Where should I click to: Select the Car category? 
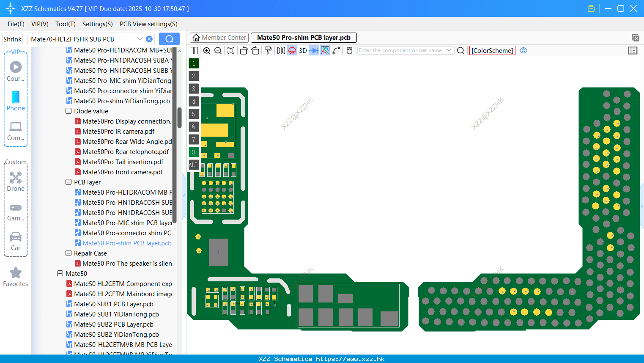16,241
